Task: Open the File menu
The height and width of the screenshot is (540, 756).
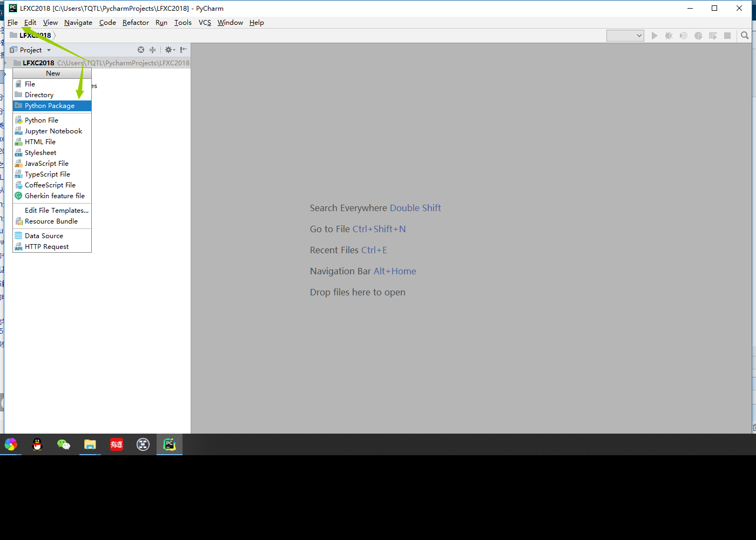Action: click(13, 23)
